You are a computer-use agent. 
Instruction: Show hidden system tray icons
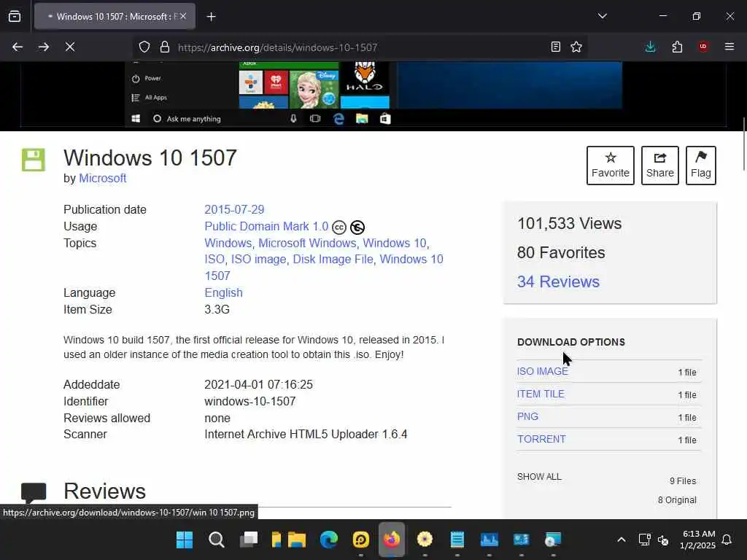[622, 540]
